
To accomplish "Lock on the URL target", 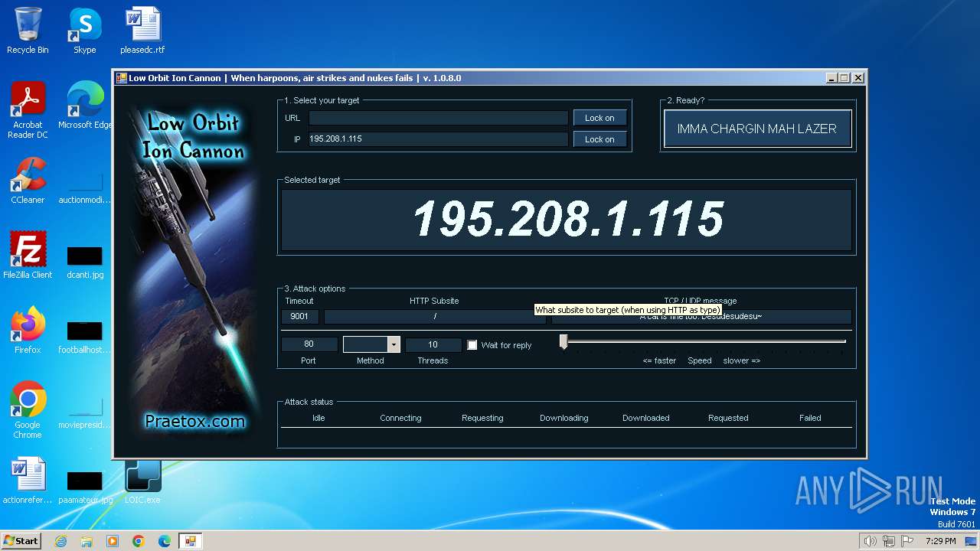I will [599, 118].
